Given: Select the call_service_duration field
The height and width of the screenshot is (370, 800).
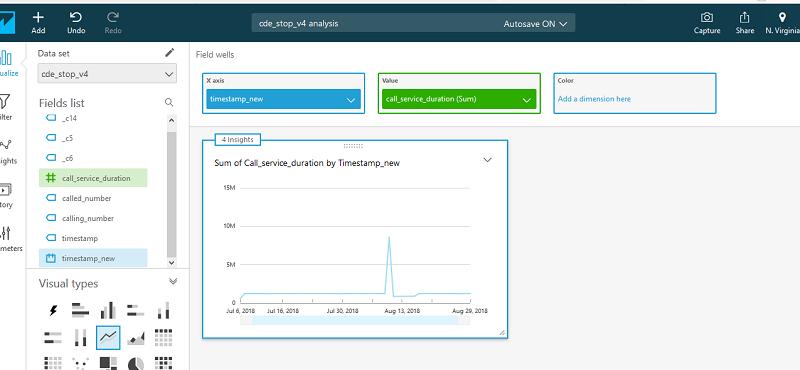Looking at the screenshot, I should click(x=93, y=178).
